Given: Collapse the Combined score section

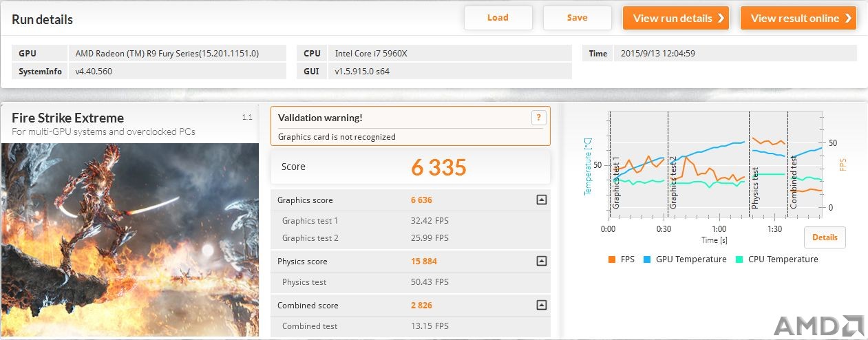Looking at the screenshot, I should 541,306.
